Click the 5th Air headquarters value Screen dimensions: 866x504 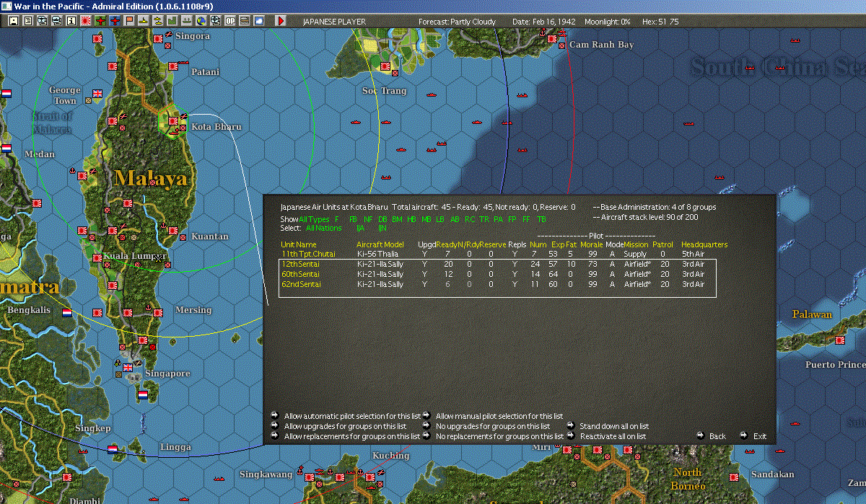pos(693,255)
